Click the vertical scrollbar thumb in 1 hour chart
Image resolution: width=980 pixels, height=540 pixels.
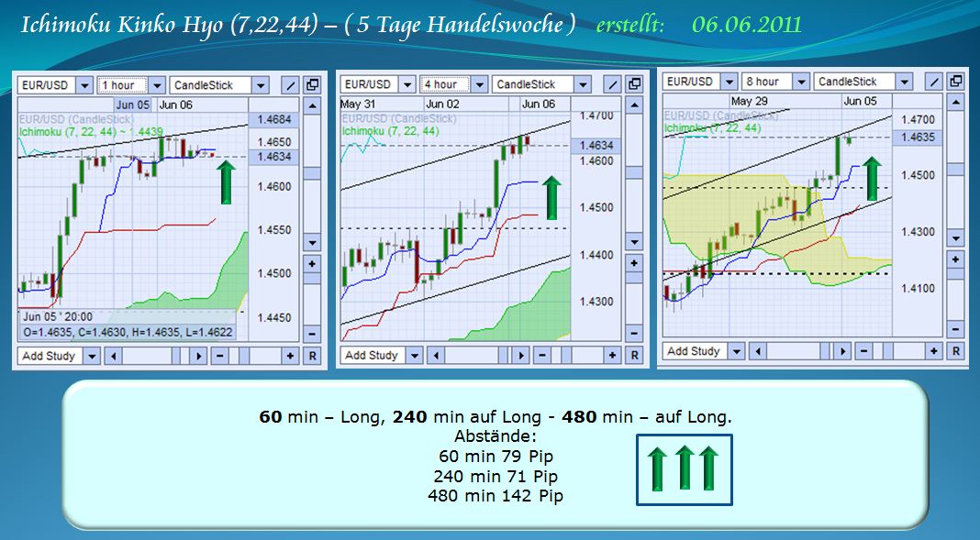[312, 174]
